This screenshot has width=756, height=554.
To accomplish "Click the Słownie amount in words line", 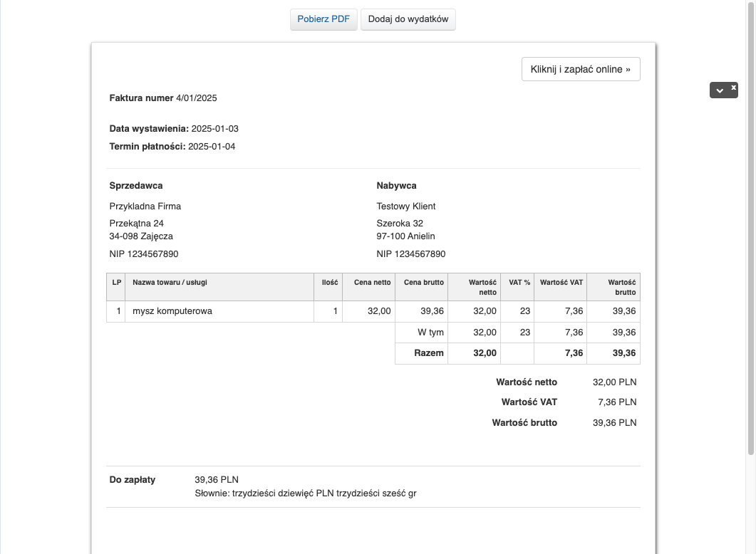I will [306, 493].
